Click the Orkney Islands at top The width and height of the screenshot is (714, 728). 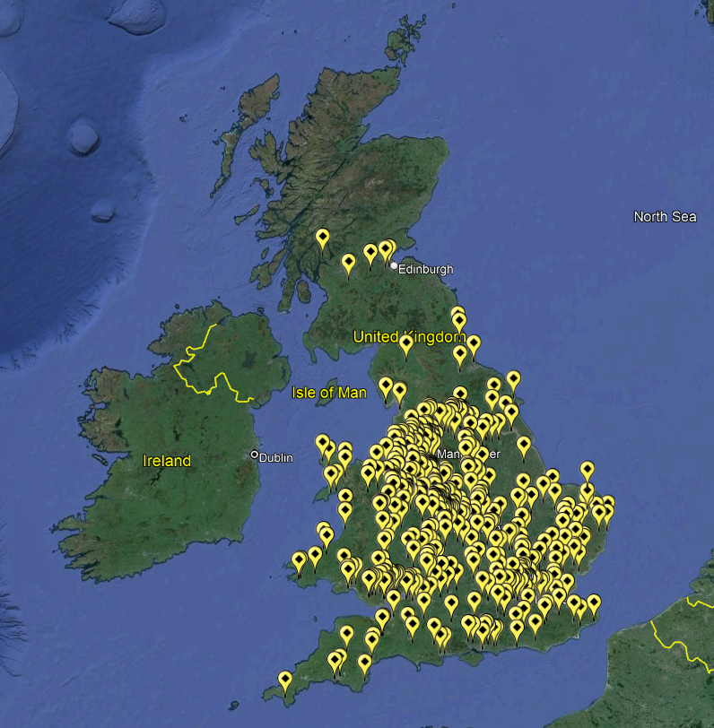(405, 39)
